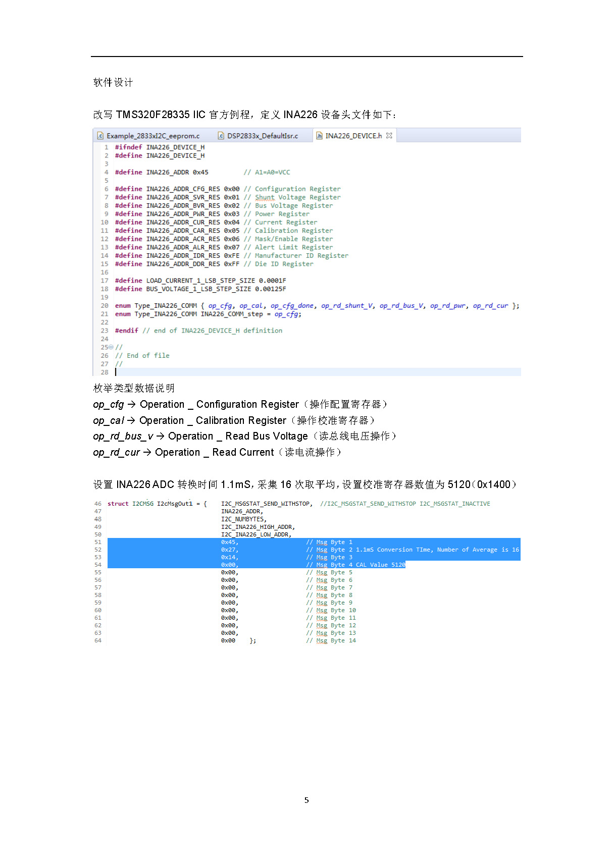The image size is (614, 868).
Task: Click the op_rd_pwr enum value
Action: click(x=448, y=306)
